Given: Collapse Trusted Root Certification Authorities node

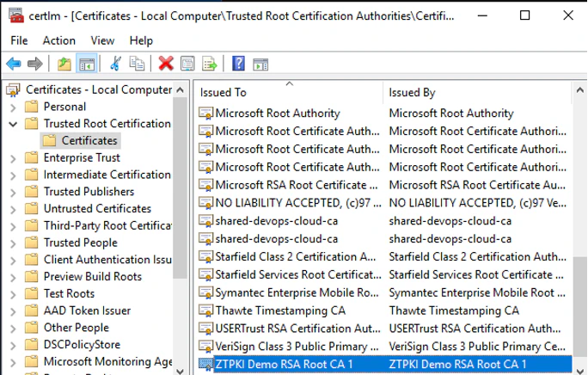Looking at the screenshot, I should click(13, 124).
